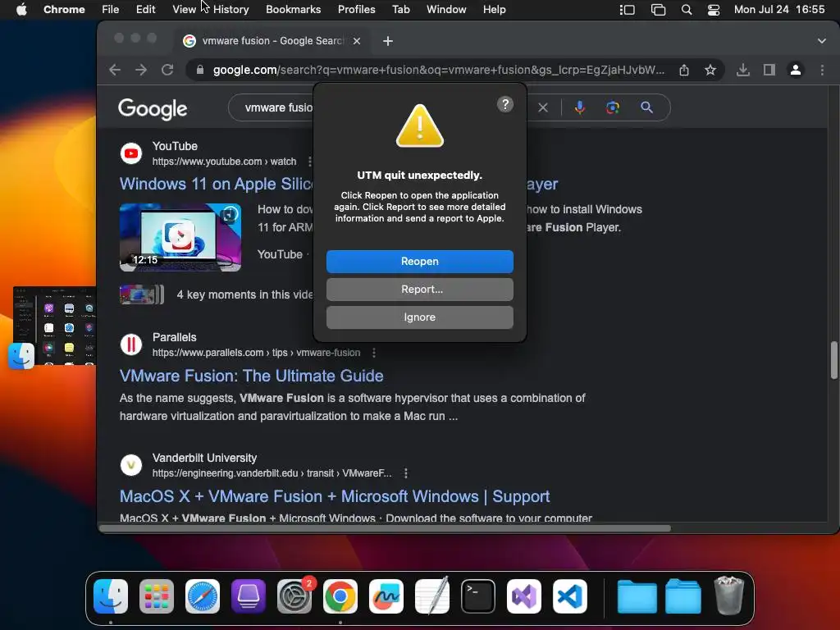Open the History menu

[x=231, y=9]
